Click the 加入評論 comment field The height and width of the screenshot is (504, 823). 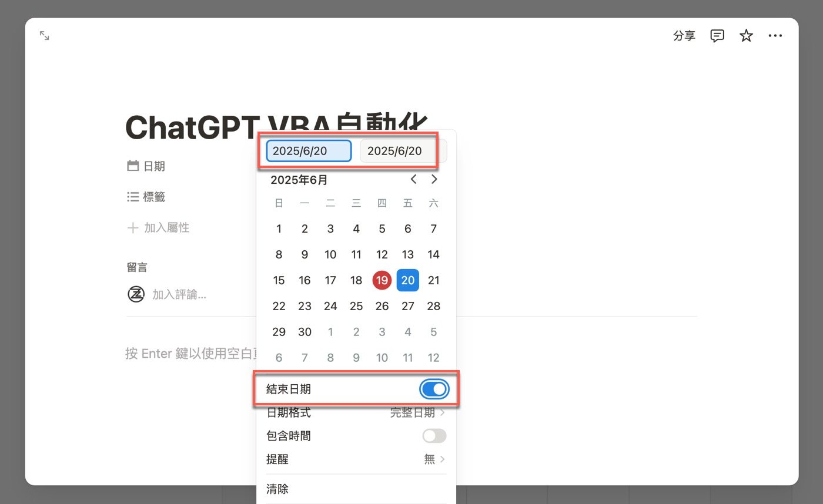pos(179,294)
